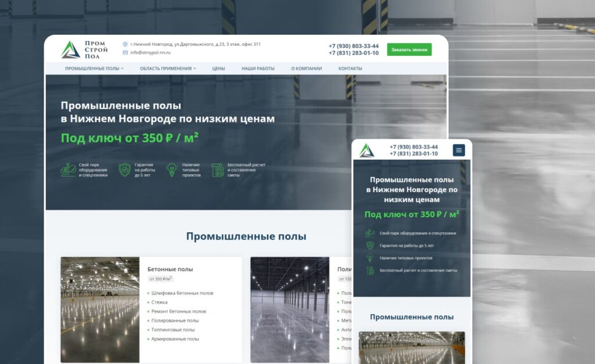Click the equipment icon near 'Свой парк оборудования' in desktop banner
The height and width of the screenshot is (364, 595).
pyautogui.click(x=69, y=170)
